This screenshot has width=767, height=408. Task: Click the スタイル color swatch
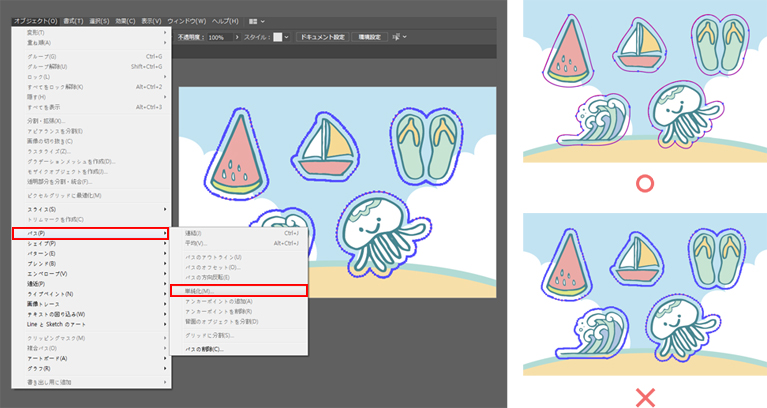tap(278, 36)
